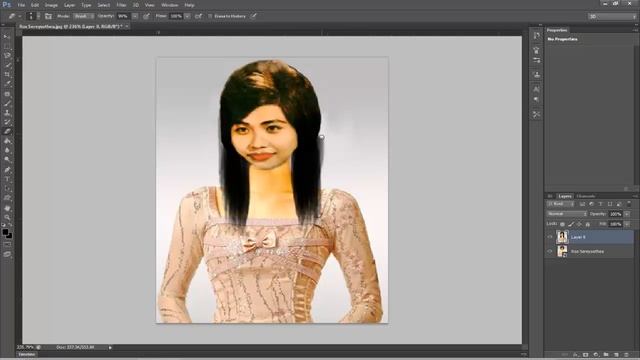
Task: Click Delete layer trash icon
Action: click(627, 355)
